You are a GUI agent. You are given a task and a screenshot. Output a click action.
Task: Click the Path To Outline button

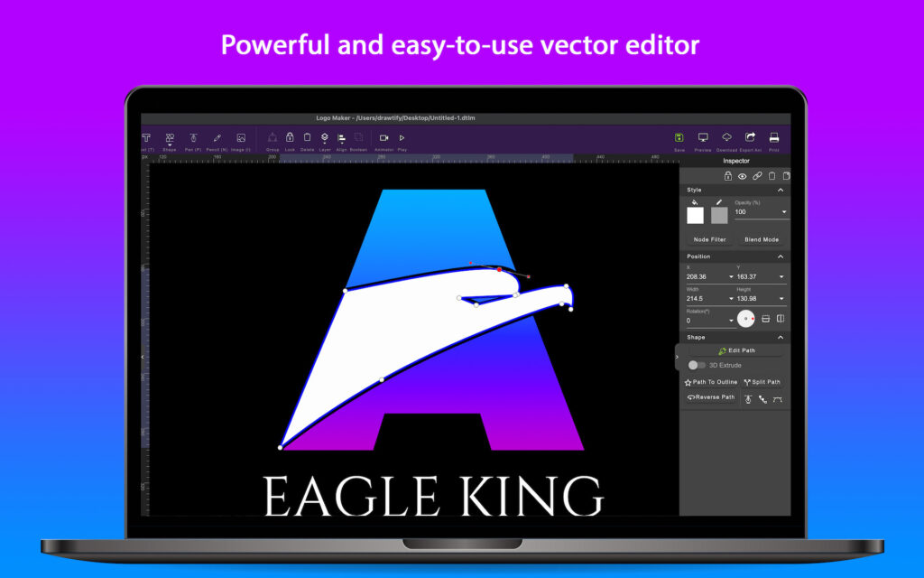[x=711, y=382]
